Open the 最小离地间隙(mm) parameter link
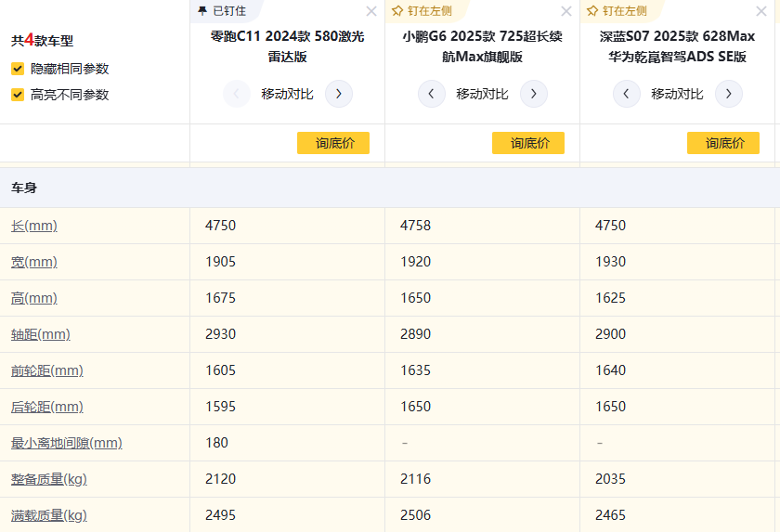Viewport: 780px width, 532px height. 67,443
